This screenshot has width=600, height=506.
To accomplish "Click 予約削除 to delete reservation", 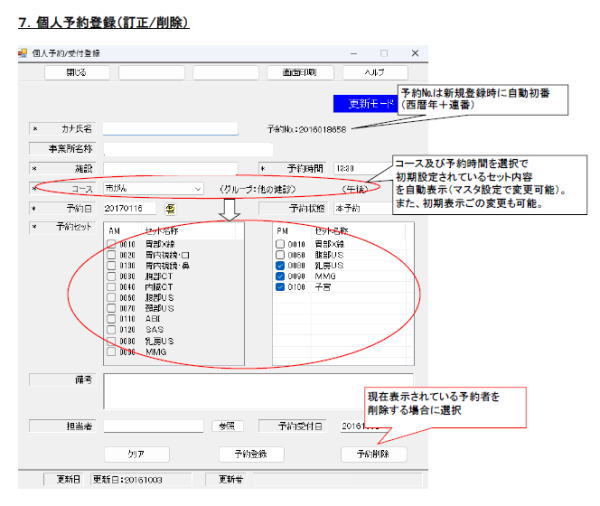I will point(373,454).
